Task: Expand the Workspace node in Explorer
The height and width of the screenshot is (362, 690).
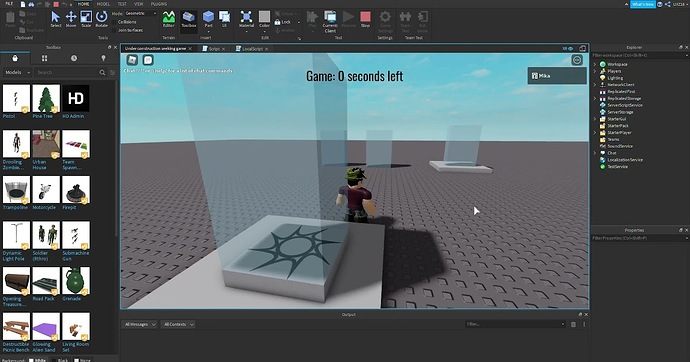Action: (595, 64)
